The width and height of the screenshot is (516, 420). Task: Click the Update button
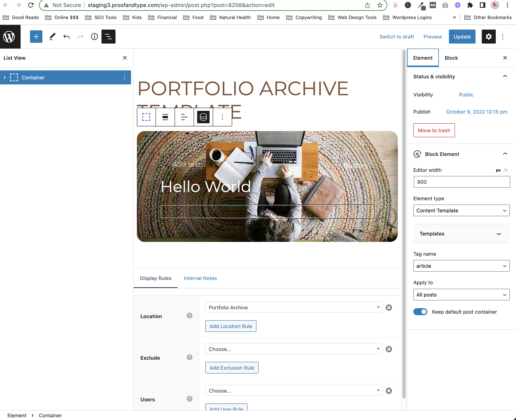[x=462, y=37]
